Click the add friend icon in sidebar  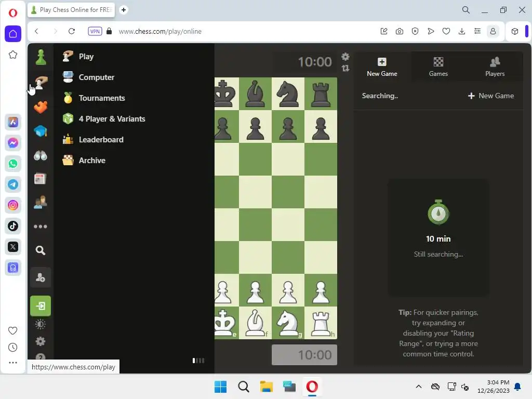tap(41, 277)
